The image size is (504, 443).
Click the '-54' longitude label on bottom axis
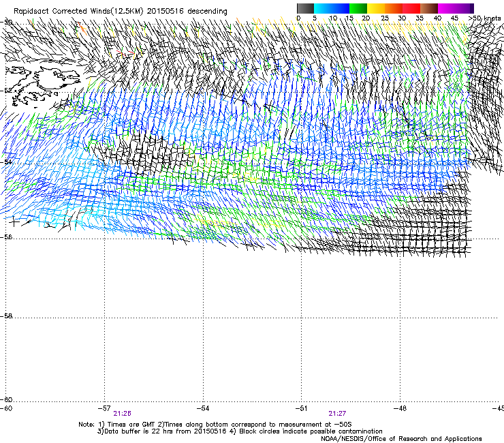click(203, 408)
